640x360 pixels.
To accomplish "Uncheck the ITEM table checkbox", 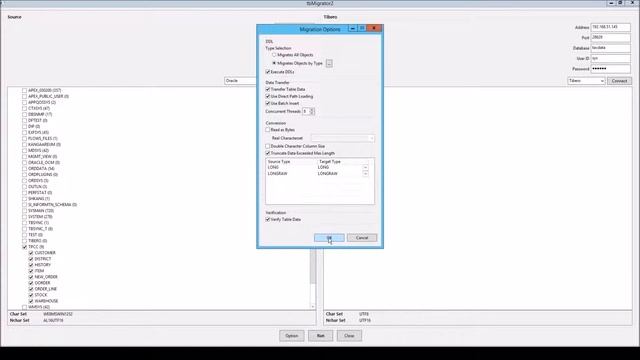I will [31, 271].
